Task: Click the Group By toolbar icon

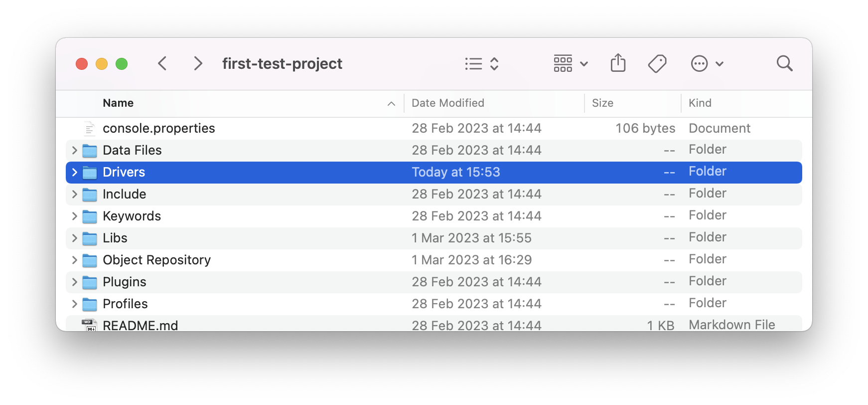Action: pos(563,63)
